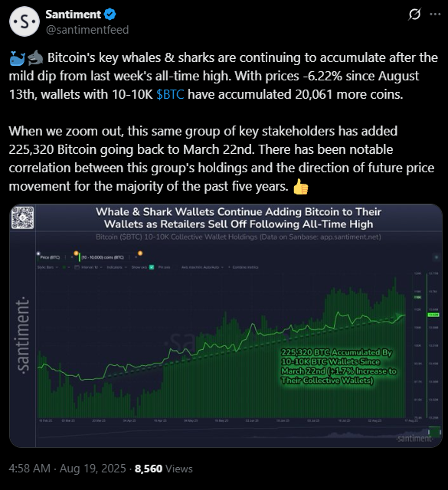The width and height of the screenshot is (448, 490).
Task: Open the Santiment profile avatar
Action: coord(25,21)
